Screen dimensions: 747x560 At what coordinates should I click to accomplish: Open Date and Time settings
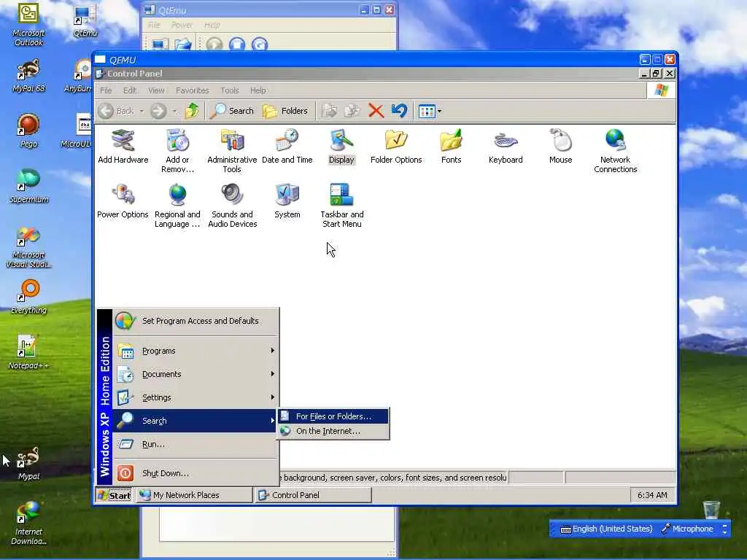pyautogui.click(x=287, y=147)
